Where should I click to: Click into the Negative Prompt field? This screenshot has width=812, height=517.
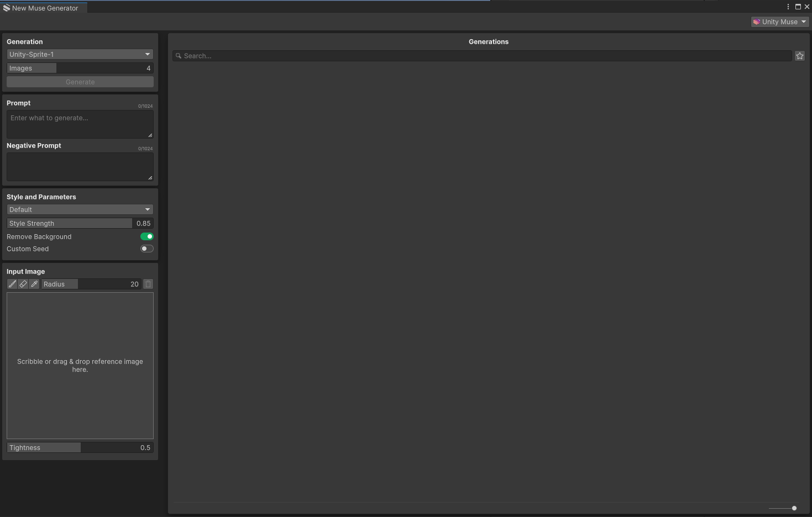click(x=80, y=167)
